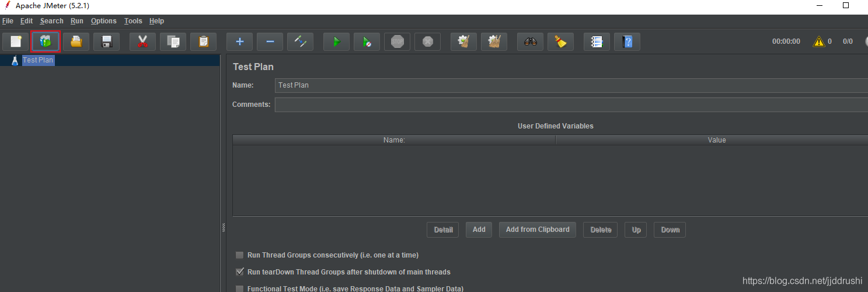Paste element with clipboard icon

click(204, 41)
